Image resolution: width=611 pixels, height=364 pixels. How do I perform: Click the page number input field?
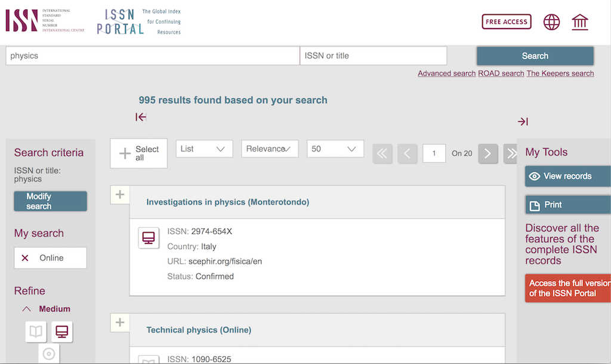coord(434,153)
